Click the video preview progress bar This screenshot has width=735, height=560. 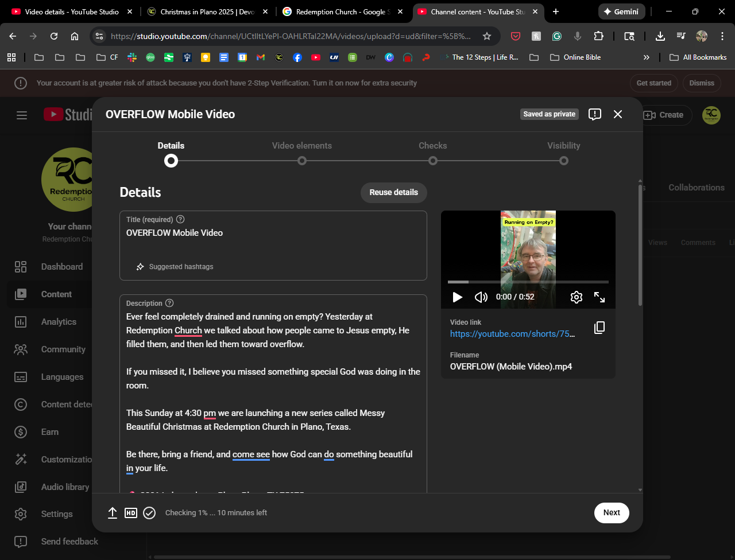click(x=528, y=282)
